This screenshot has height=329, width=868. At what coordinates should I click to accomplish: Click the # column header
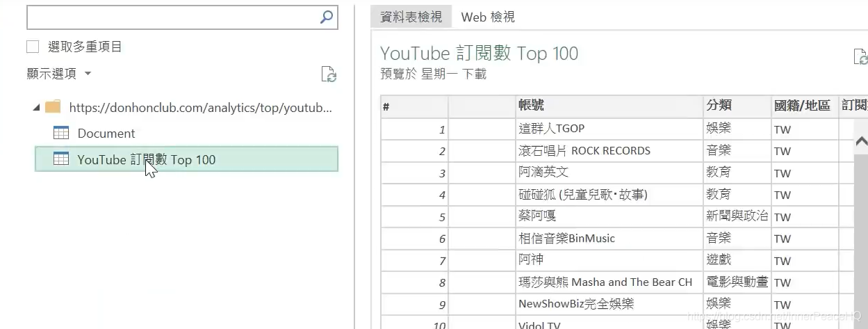point(414,106)
